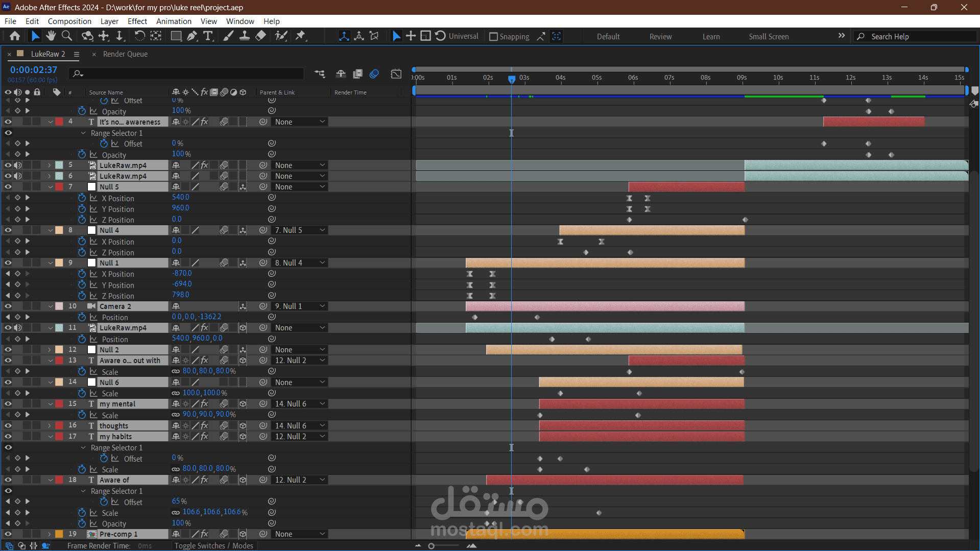
Task: Click the timeline layer search field
Action: [x=186, y=74]
